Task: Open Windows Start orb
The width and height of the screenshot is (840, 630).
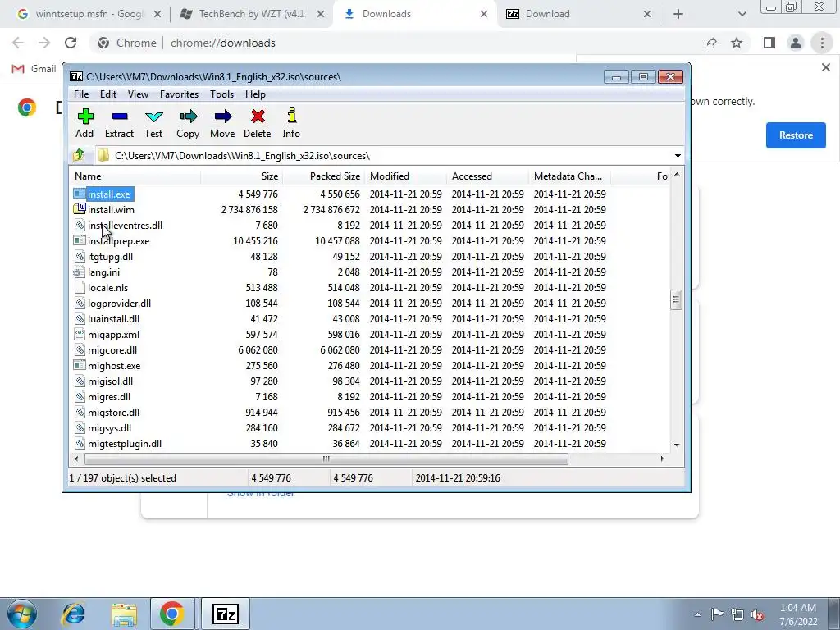Action: click(x=22, y=614)
